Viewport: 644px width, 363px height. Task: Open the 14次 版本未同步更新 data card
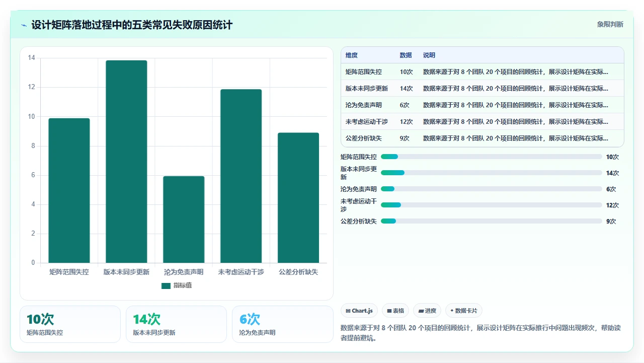(176, 324)
